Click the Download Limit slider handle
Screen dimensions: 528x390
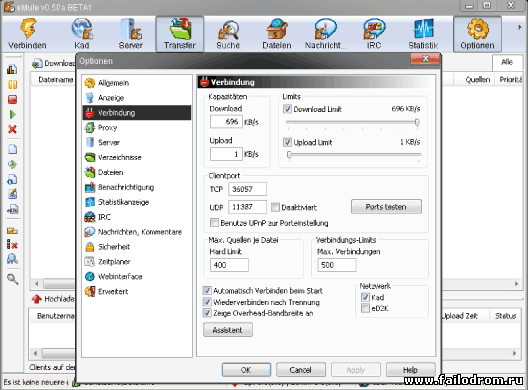[x=417, y=122]
